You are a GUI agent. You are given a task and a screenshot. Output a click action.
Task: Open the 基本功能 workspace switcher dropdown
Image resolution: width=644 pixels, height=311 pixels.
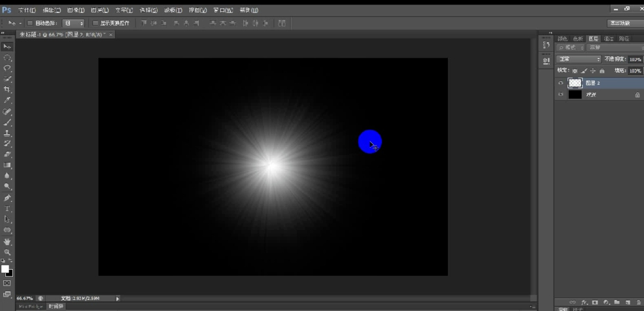tap(620, 23)
